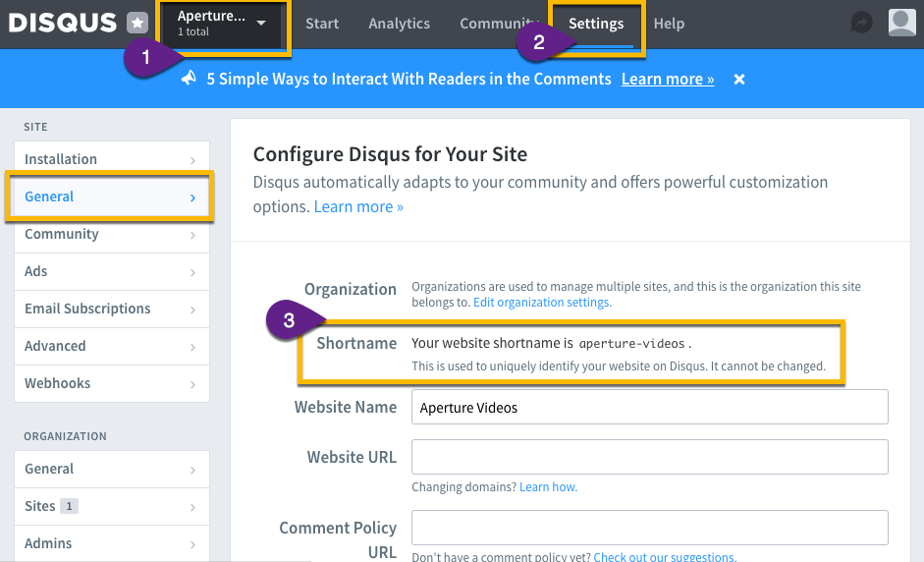Open the Help menu item
This screenshot has height=562, width=924.
(x=669, y=24)
